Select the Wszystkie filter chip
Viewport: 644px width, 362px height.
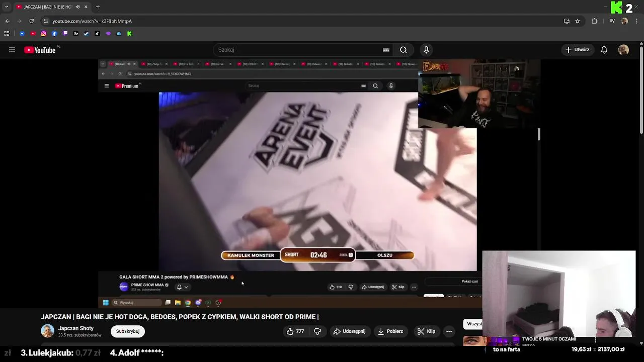pyautogui.click(x=473, y=324)
